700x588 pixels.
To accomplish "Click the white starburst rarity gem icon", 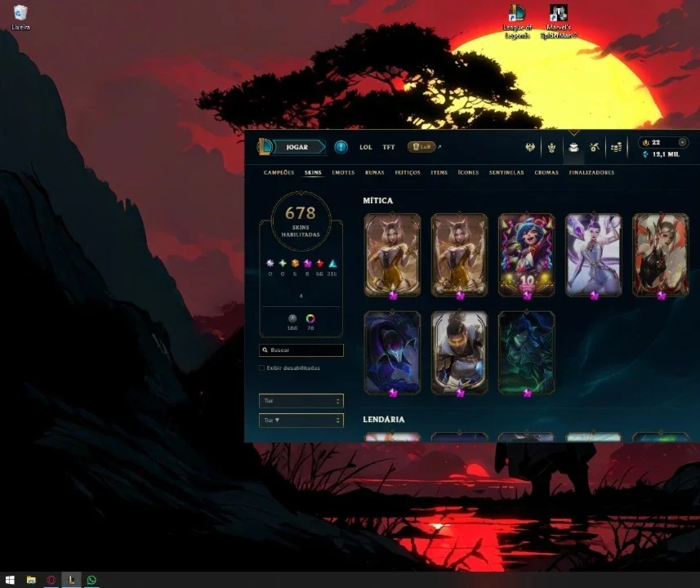I will [270, 263].
